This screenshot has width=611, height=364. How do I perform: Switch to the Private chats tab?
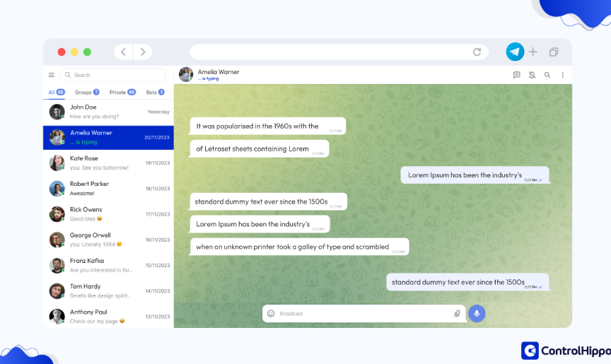[122, 92]
